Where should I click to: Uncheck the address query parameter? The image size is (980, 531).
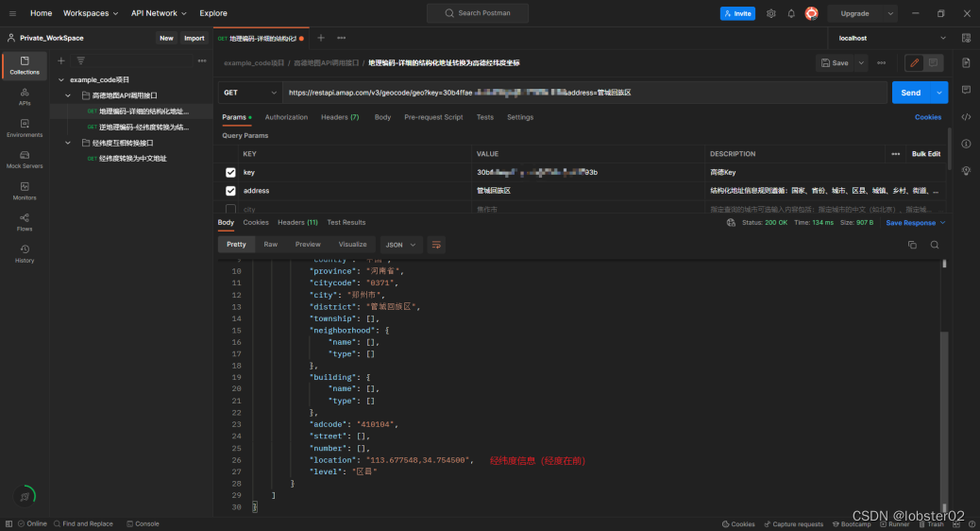pos(230,191)
